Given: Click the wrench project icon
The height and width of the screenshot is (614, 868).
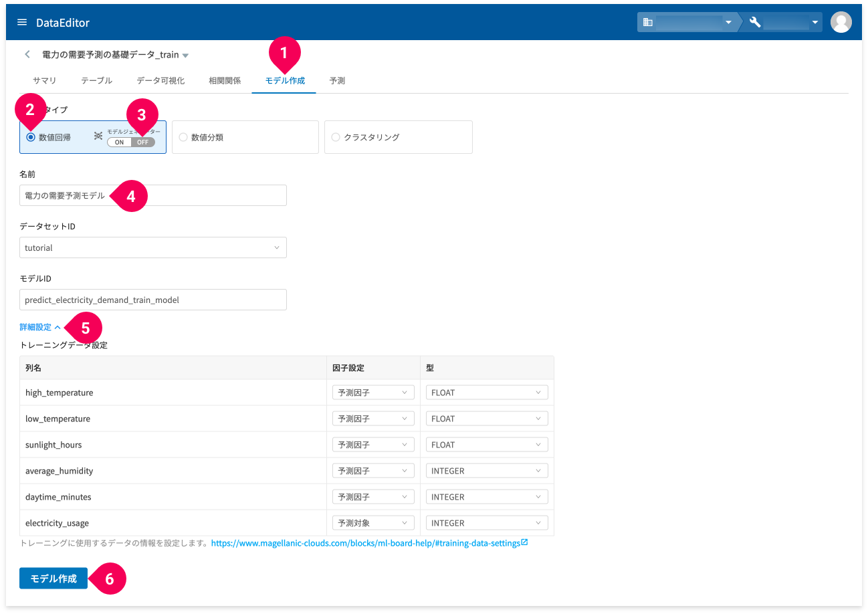Looking at the screenshot, I should tap(755, 22).
